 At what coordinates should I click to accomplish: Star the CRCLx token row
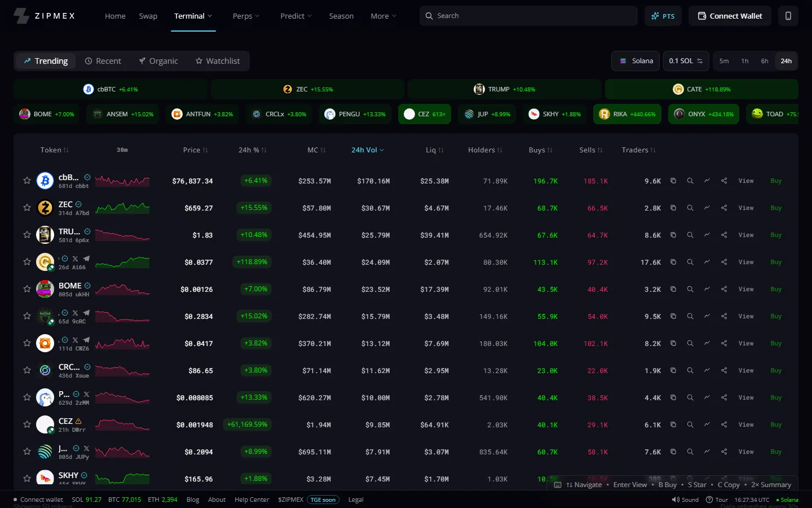tap(27, 370)
